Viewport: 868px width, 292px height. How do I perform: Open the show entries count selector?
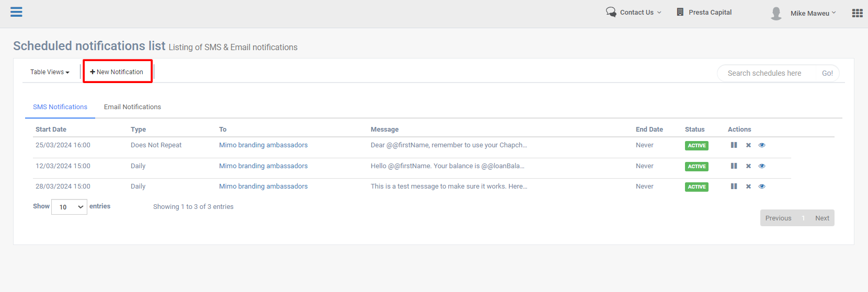coord(69,207)
